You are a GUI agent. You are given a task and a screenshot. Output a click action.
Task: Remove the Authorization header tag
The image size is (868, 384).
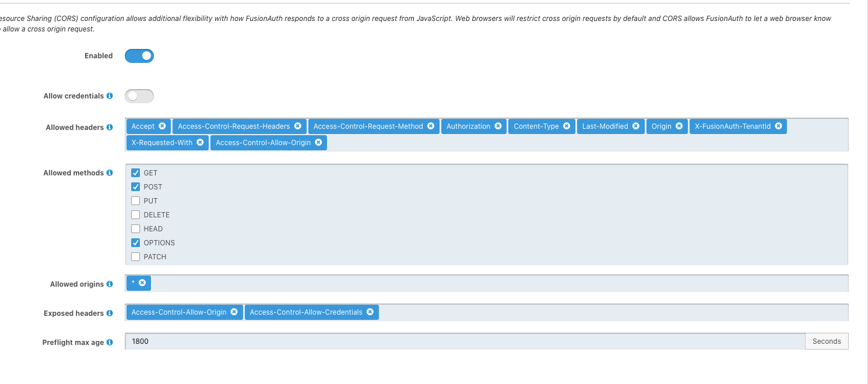498,126
